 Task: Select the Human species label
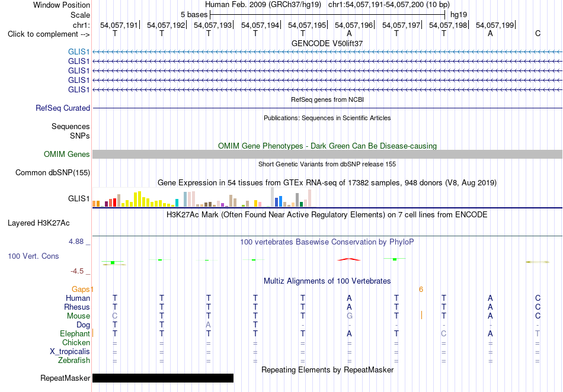point(78,298)
